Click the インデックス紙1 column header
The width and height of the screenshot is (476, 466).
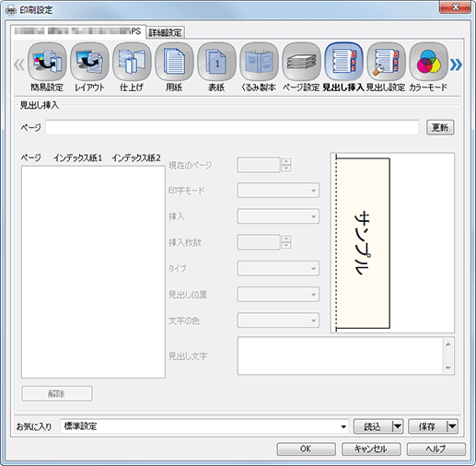[x=77, y=157]
